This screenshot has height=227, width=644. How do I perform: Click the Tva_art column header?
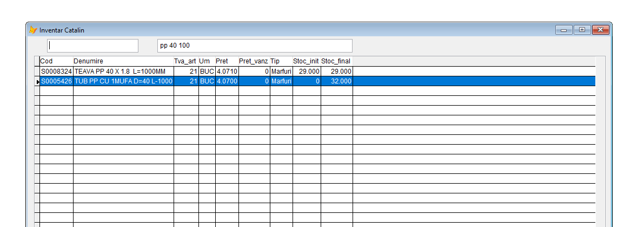(186, 61)
